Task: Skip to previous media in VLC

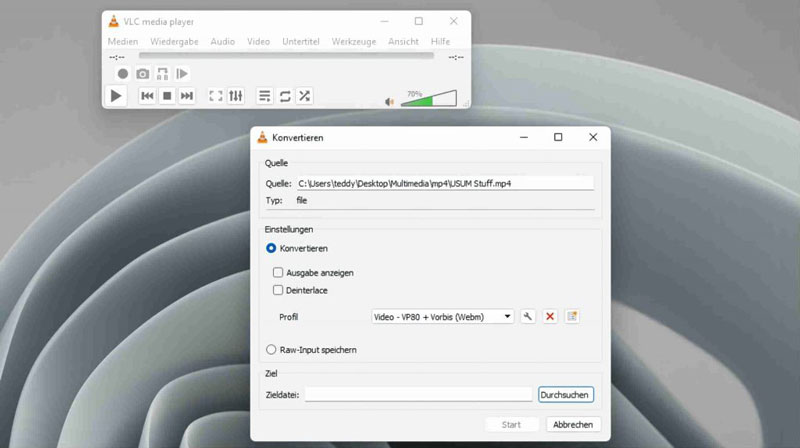Action: click(x=147, y=96)
